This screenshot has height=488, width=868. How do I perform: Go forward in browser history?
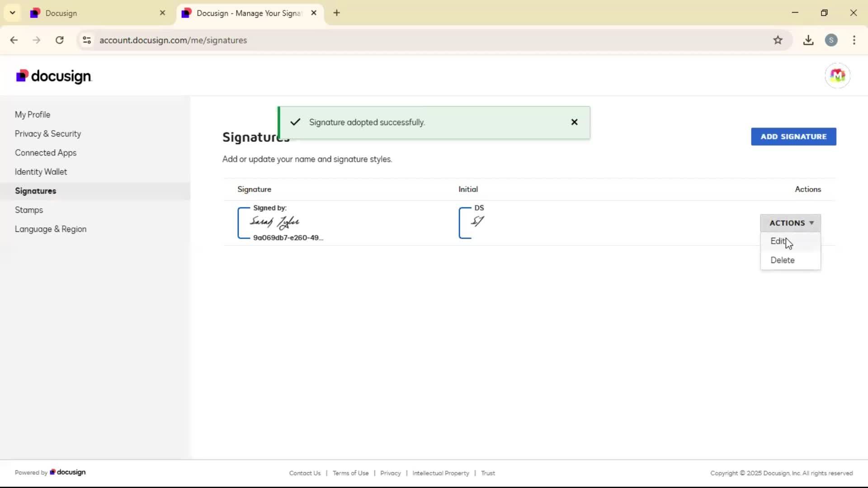[37, 40]
